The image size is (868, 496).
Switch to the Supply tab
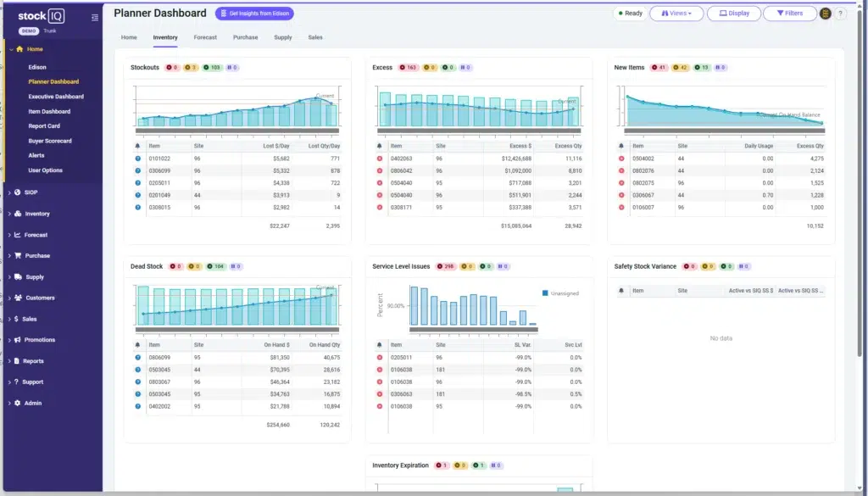[x=283, y=37]
